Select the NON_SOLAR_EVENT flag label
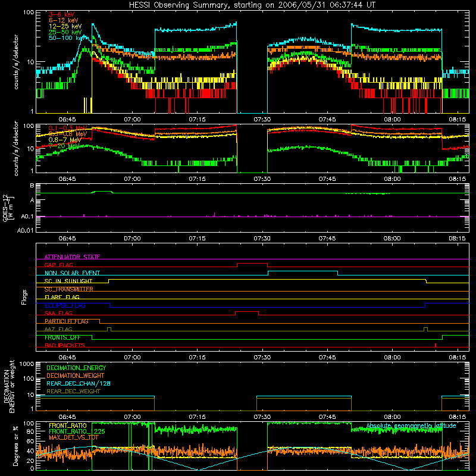Screen dimensions: 476x476 tap(72, 273)
